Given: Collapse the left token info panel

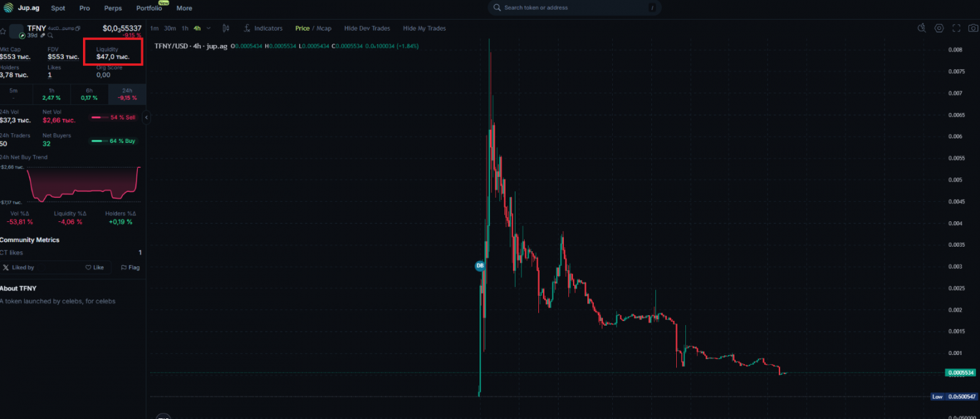Looking at the screenshot, I should (146, 117).
